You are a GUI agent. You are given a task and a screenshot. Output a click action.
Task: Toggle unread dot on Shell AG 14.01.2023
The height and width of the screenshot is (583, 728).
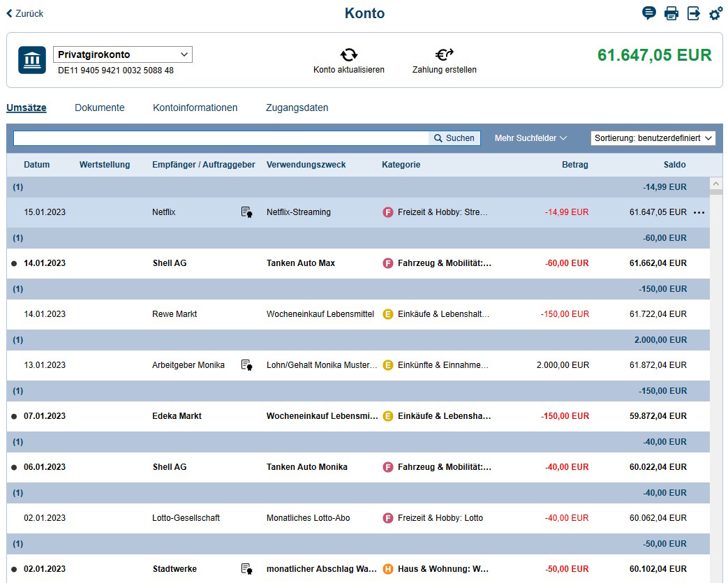(14, 264)
